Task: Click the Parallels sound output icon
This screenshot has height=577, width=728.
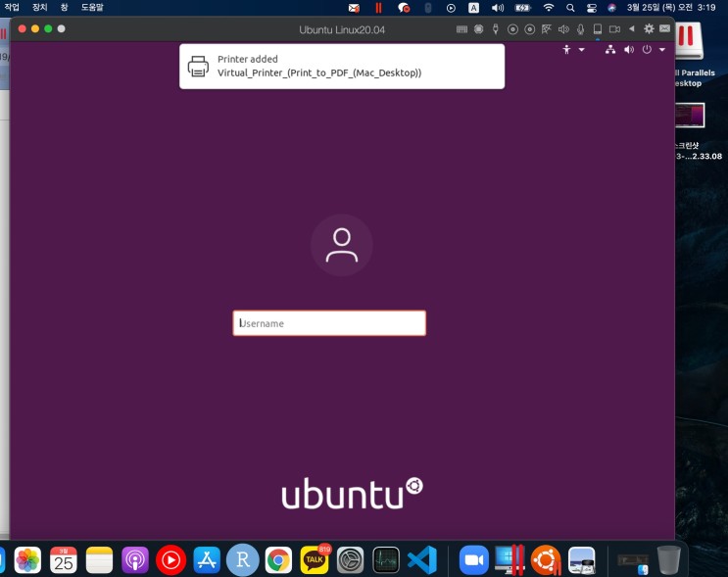Action: 563,29
